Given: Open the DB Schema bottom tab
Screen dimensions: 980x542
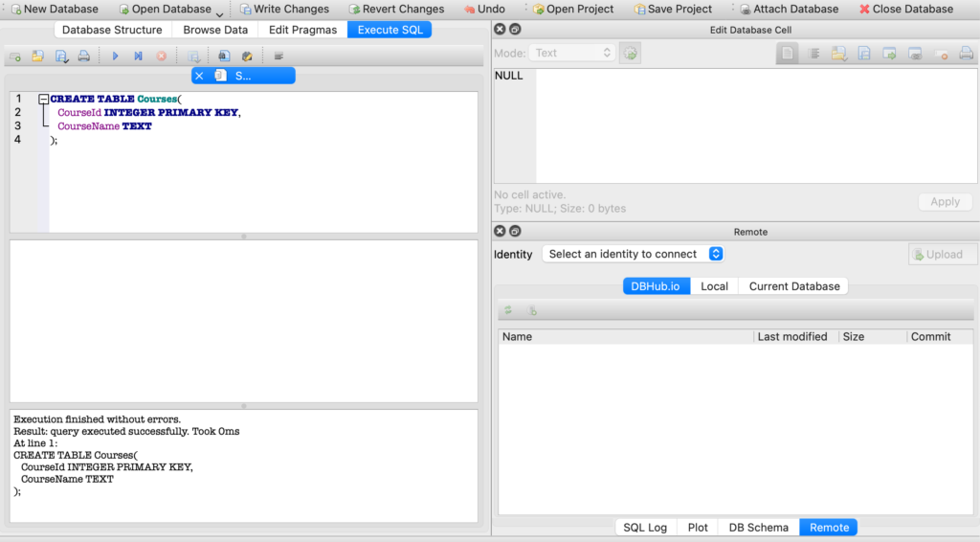Looking at the screenshot, I should point(758,528).
